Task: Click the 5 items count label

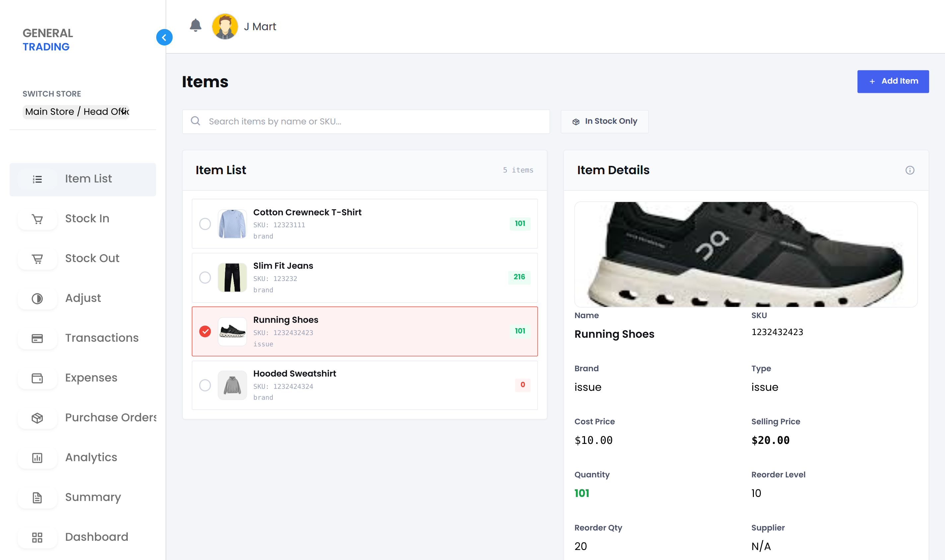Action: click(x=518, y=170)
